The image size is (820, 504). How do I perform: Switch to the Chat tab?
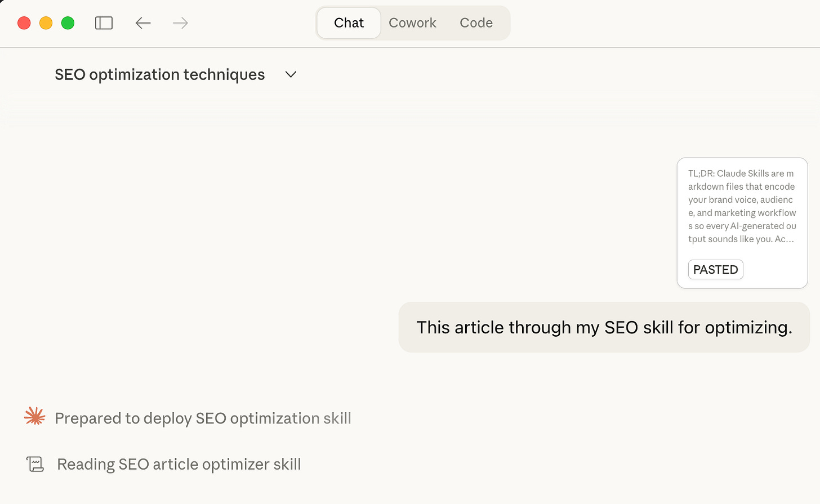[x=349, y=23]
